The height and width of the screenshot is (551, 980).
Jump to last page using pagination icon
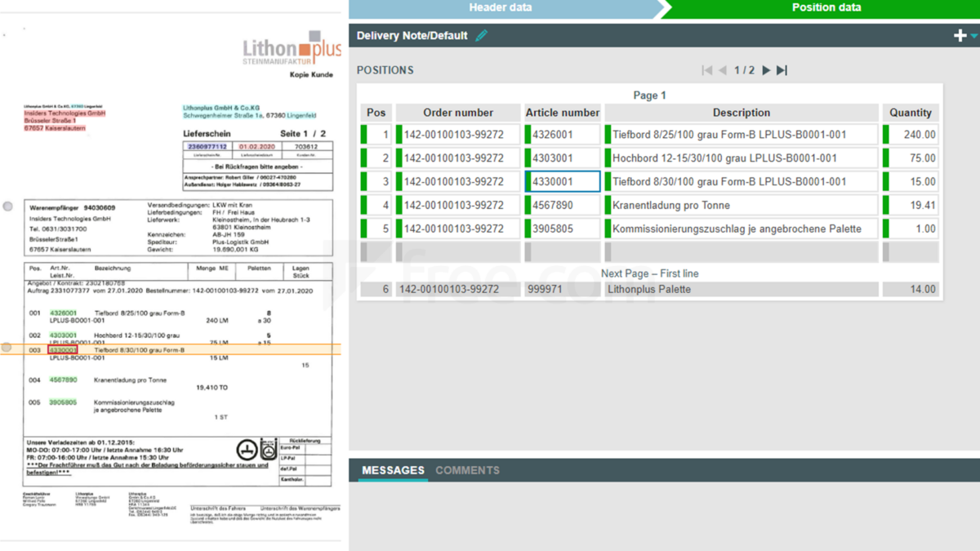coord(782,70)
